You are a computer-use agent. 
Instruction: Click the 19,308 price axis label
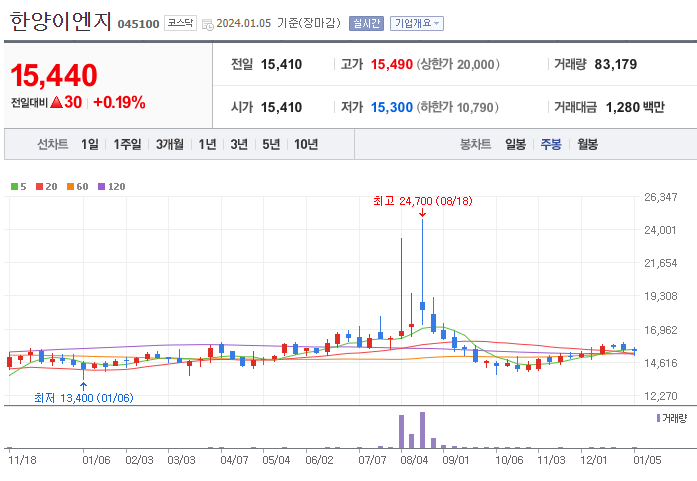pyautogui.click(x=661, y=296)
